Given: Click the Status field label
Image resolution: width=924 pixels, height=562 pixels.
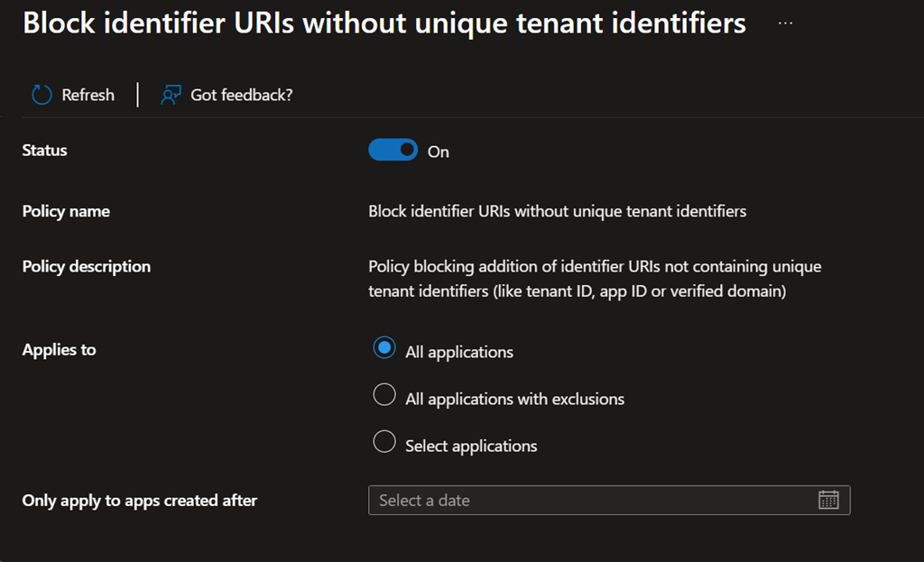Looking at the screenshot, I should [45, 150].
